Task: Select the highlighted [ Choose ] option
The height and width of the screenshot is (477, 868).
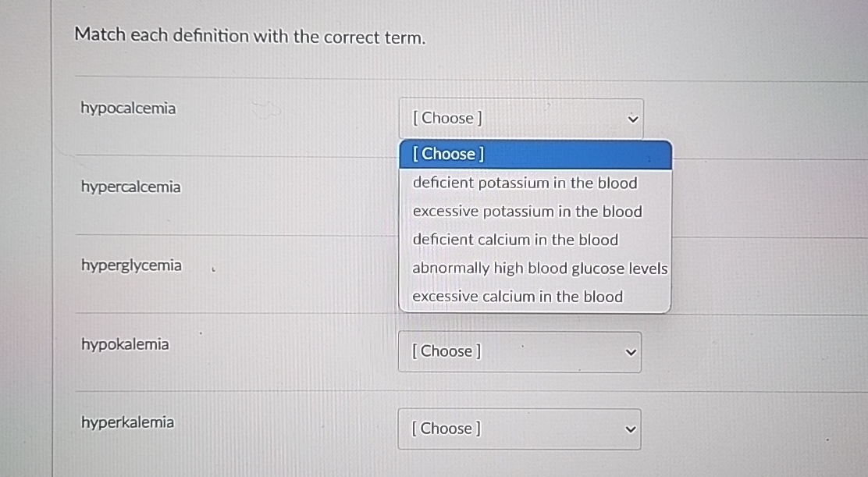Action: pos(447,154)
